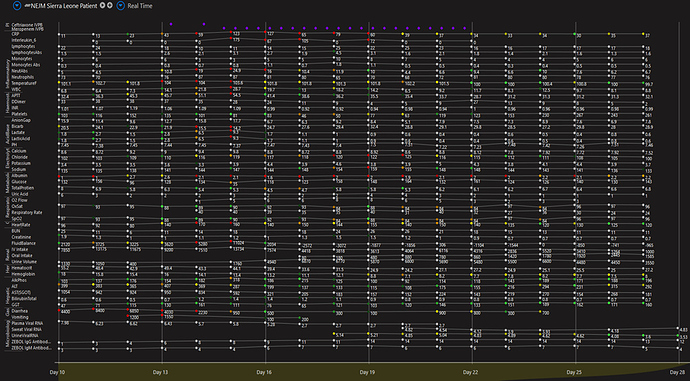Click the red Diarrhea 4400 data point
Screen dimensions: 690x381
[x=59, y=311]
